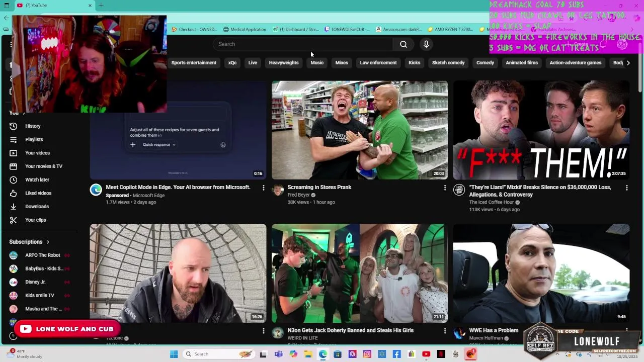644x362 pixels.
Task: Select the Heavyweights chip
Action: [x=284, y=63]
